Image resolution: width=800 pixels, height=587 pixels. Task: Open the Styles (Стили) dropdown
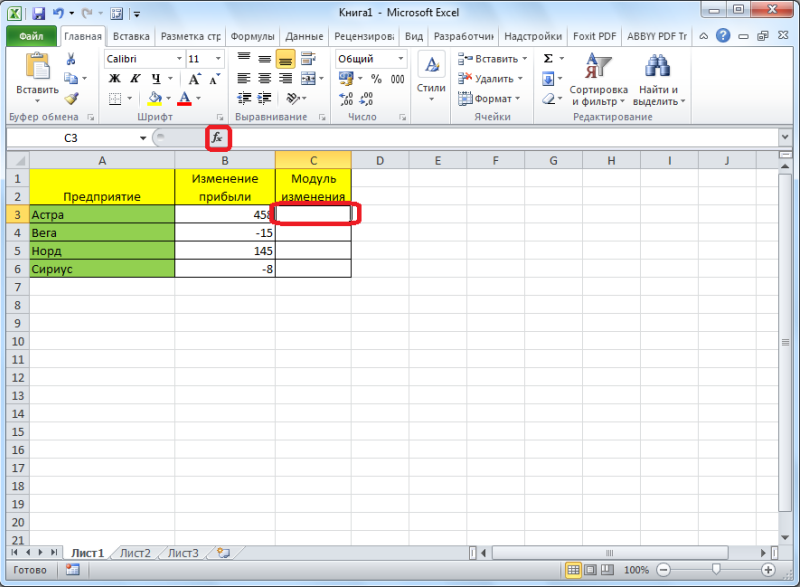(x=431, y=78)
